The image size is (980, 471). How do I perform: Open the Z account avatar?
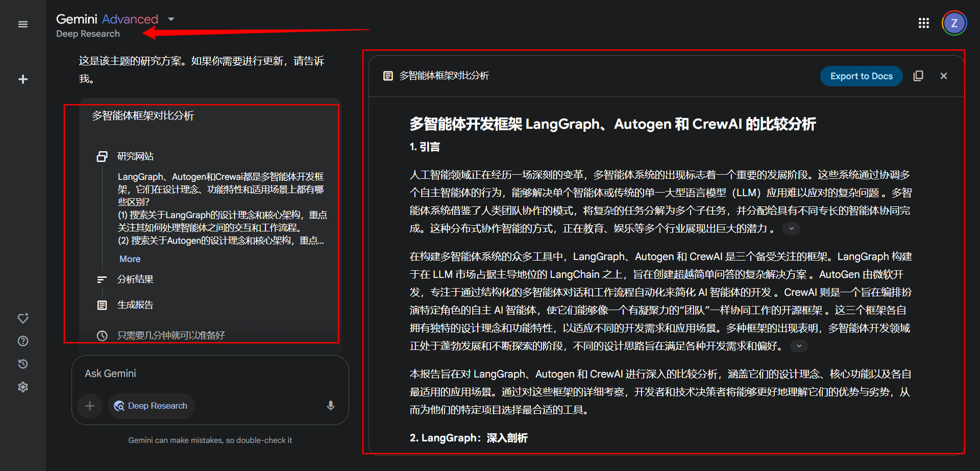pyautogui.click(x=954, y=23)
